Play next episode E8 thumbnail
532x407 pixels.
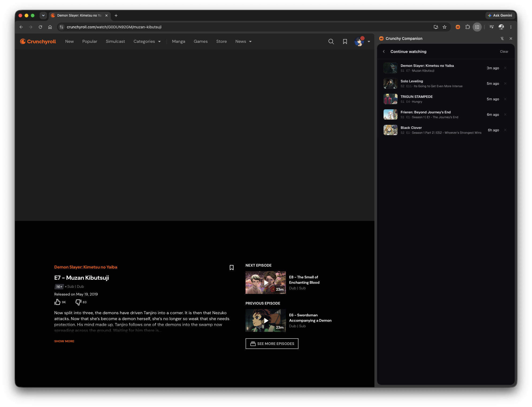(266, 283)
